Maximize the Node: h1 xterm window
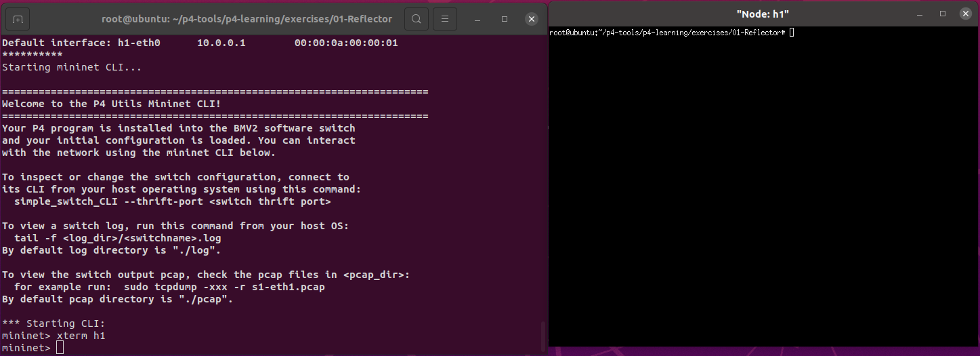The image size is (980, 356). 943,14
